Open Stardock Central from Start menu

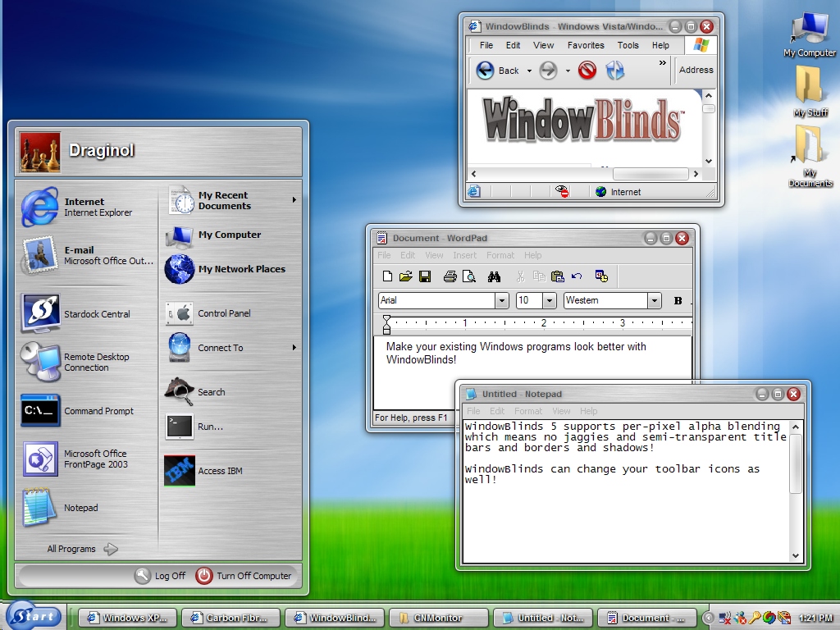pos(85,314)
